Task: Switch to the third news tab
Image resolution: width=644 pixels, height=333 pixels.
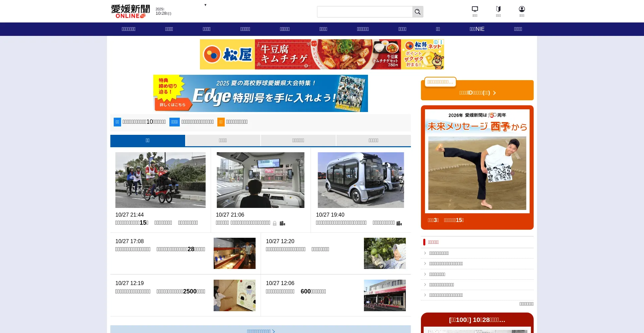Action: (x=298, y=141)
